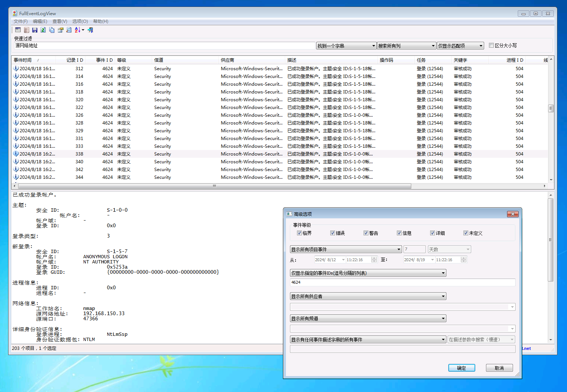Click the event list vertical scrollbar thumb
This screenshot has height=392, width=567.
(551, 108)
